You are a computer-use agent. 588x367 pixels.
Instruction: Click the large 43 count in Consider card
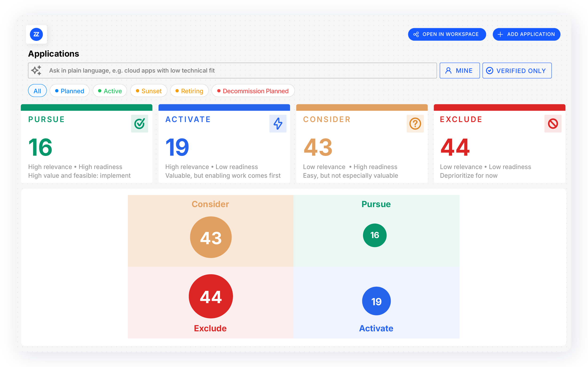(318, 147)
